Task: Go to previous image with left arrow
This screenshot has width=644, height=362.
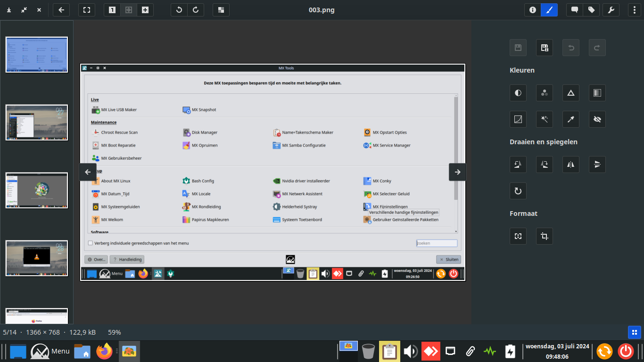Action: pyautogui.click(x=88, y=172)
